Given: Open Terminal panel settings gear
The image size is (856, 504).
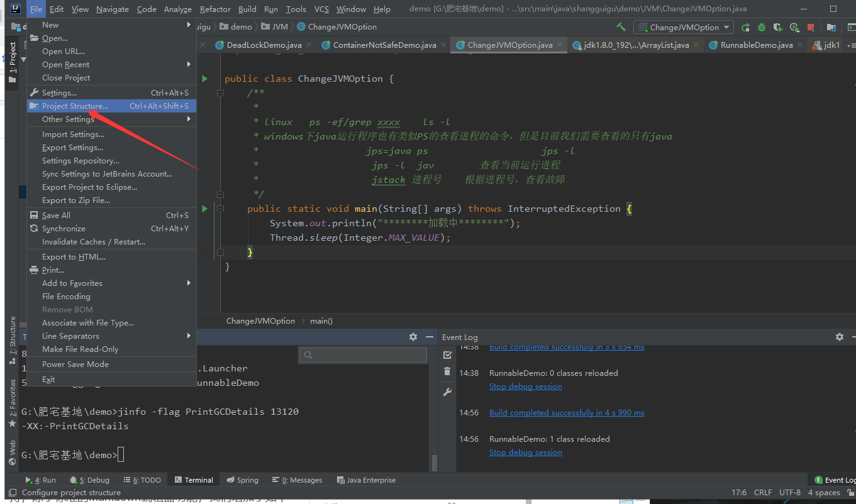Looking at the screenshot, I should point(413,337).
